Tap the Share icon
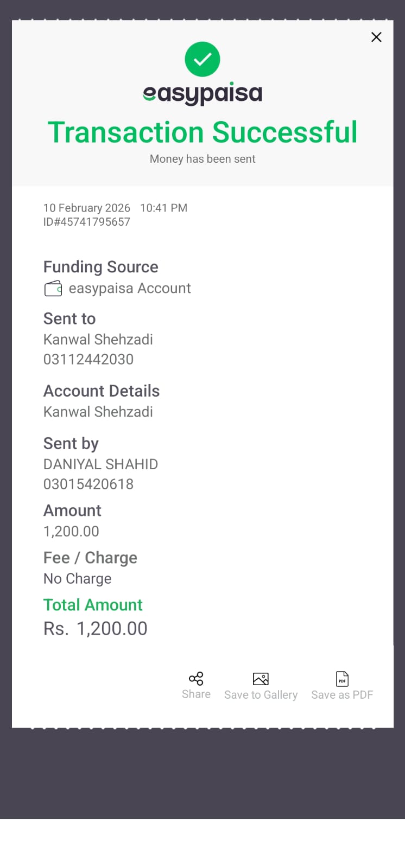 (x=196, y=679)
